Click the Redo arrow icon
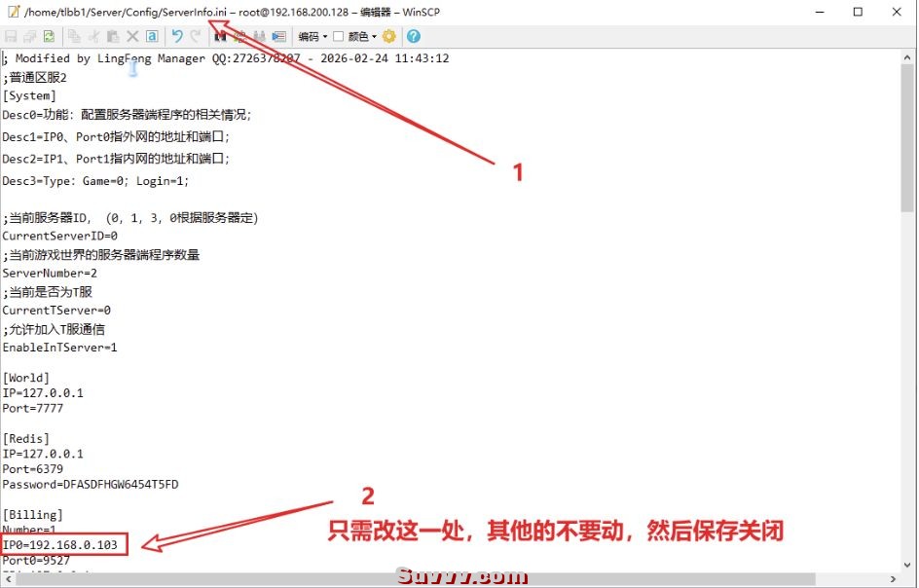The width and height of the screenshot is (919, 588). click(196, 36)
